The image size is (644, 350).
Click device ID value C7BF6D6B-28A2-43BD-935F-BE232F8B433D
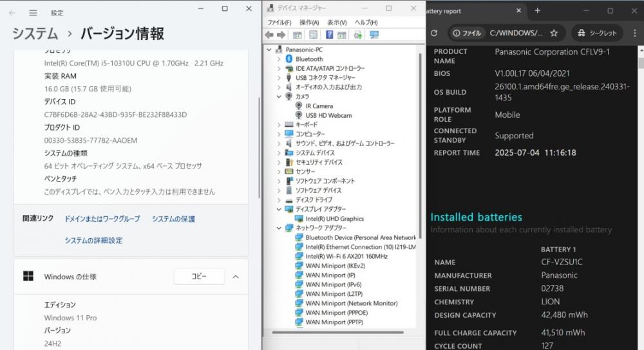tap(115, 115)
